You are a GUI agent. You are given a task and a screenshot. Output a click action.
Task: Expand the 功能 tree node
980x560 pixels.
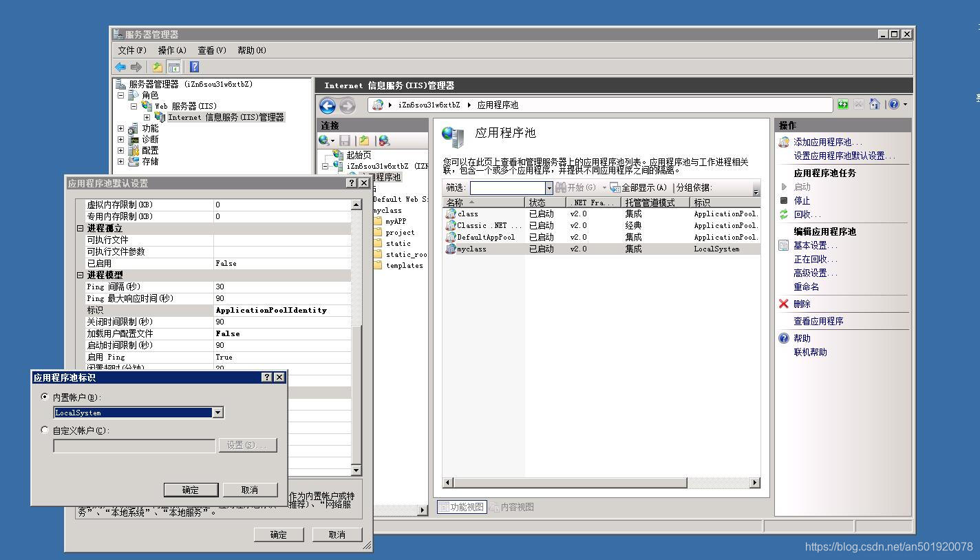[x=121, y=128]
